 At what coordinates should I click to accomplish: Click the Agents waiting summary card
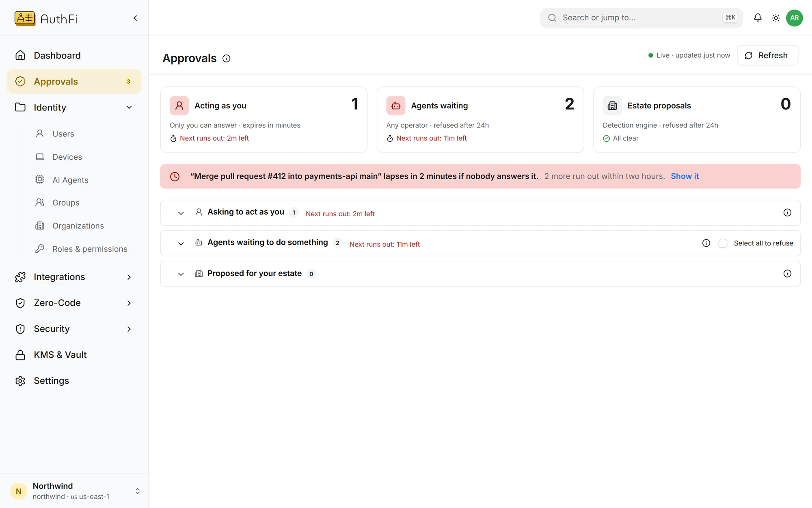[x=480, y=119]
